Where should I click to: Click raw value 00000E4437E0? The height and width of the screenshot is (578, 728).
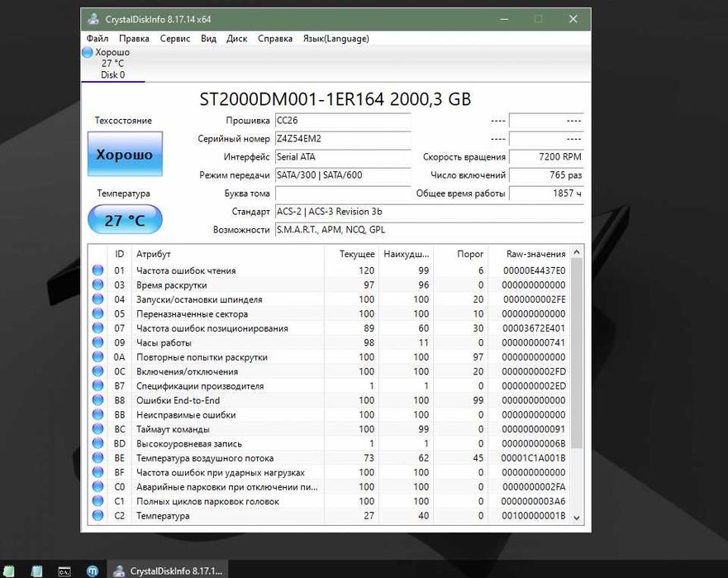click(x=534, y=270)
